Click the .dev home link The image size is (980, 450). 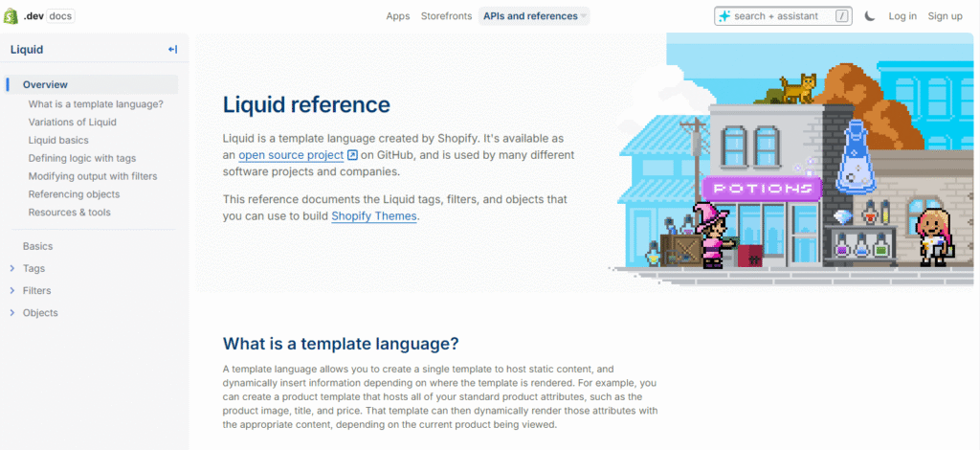click(33, 16)
